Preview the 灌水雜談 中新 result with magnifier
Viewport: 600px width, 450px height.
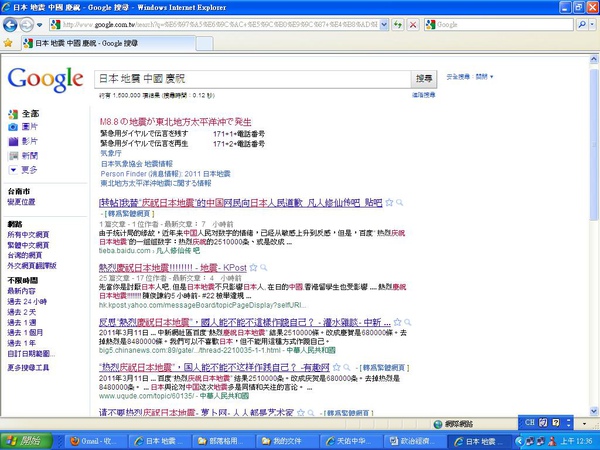[408, 322]
